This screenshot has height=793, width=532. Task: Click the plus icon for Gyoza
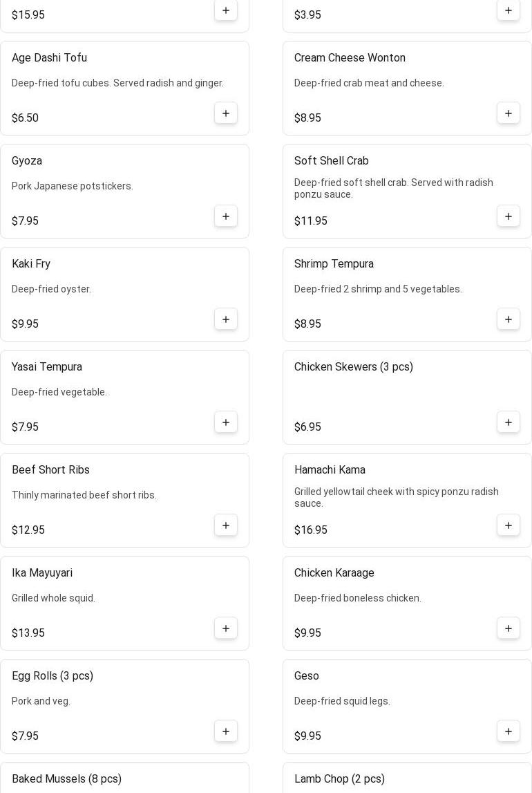(x=226, y=216)
